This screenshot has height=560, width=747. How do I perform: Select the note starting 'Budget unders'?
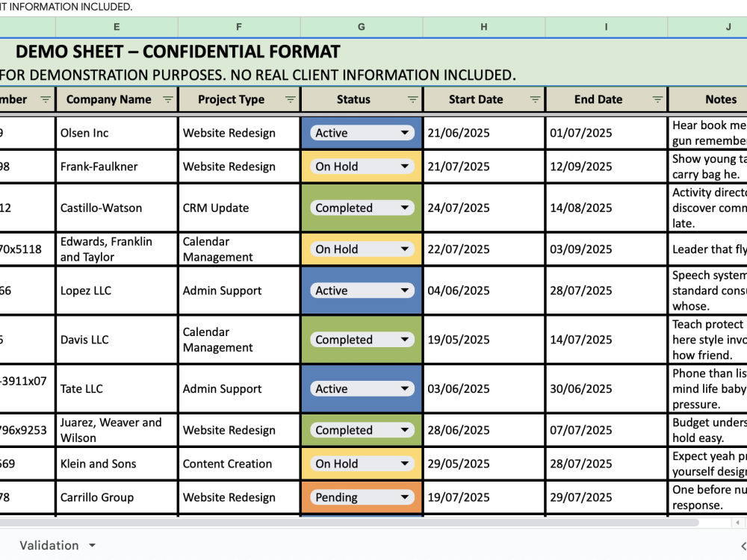tap(708, 431)
